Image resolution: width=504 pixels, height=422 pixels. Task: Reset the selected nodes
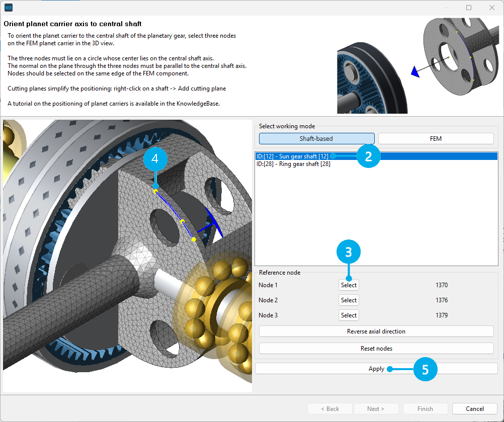pos(376,349)
